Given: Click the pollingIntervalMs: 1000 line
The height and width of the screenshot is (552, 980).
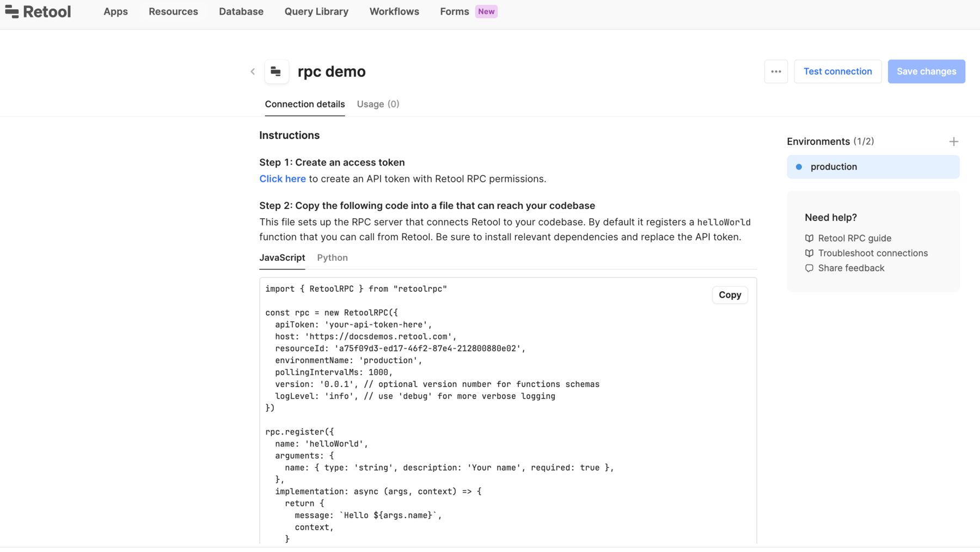Looking at the screenshot, I should [x=334, y=373].
